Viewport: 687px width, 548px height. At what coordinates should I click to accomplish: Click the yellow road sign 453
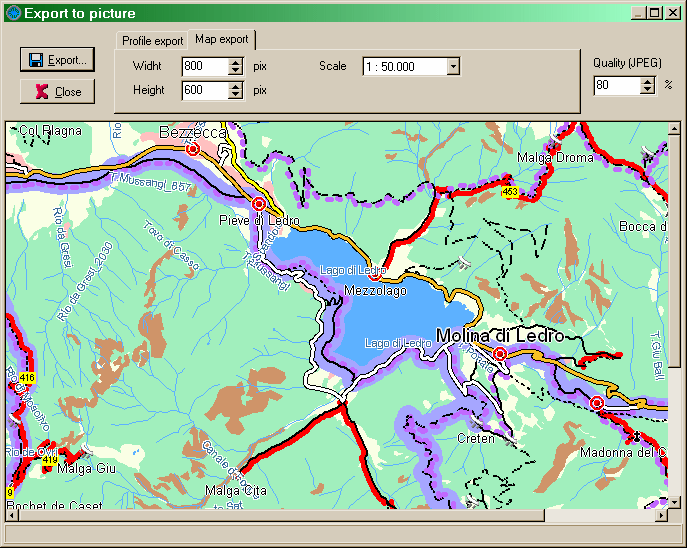(x=510, y=191)
